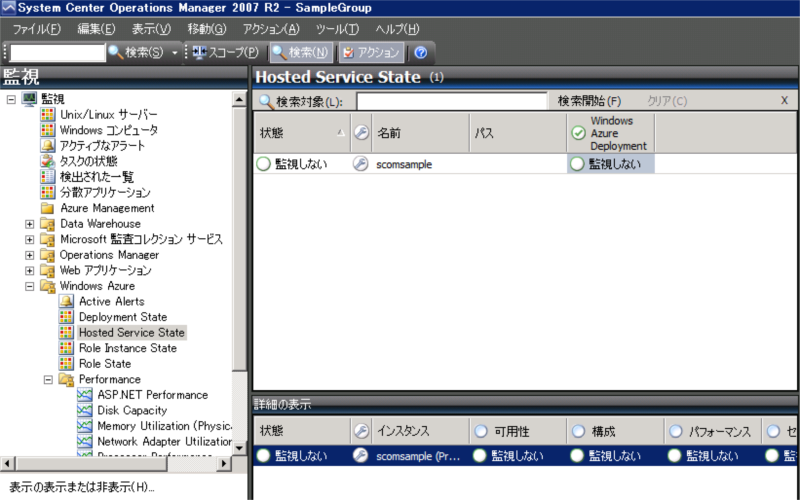Sort by the パス column header
The width and height of the screenshot is (800, 500).
click(518, 133)
